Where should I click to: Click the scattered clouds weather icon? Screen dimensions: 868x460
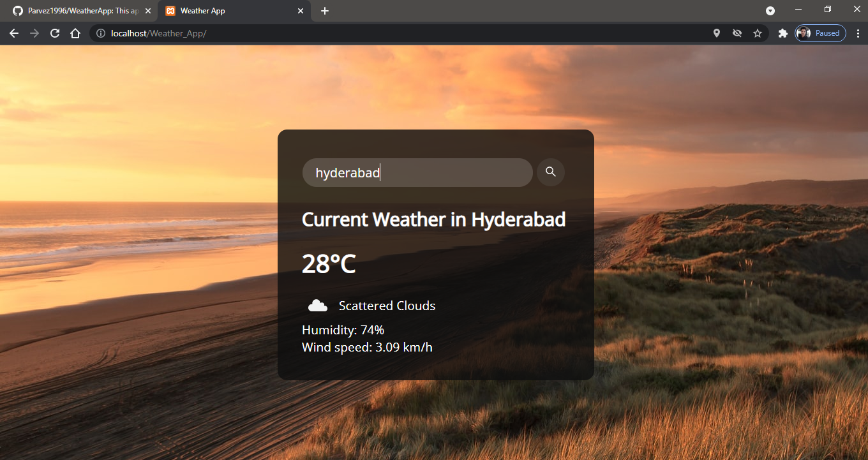317,304
